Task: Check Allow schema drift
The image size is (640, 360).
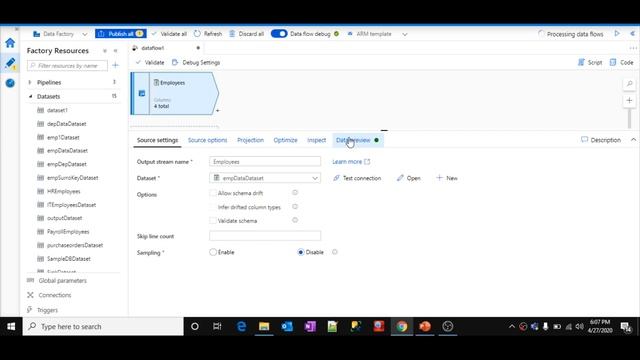Action: pos(213,193)
